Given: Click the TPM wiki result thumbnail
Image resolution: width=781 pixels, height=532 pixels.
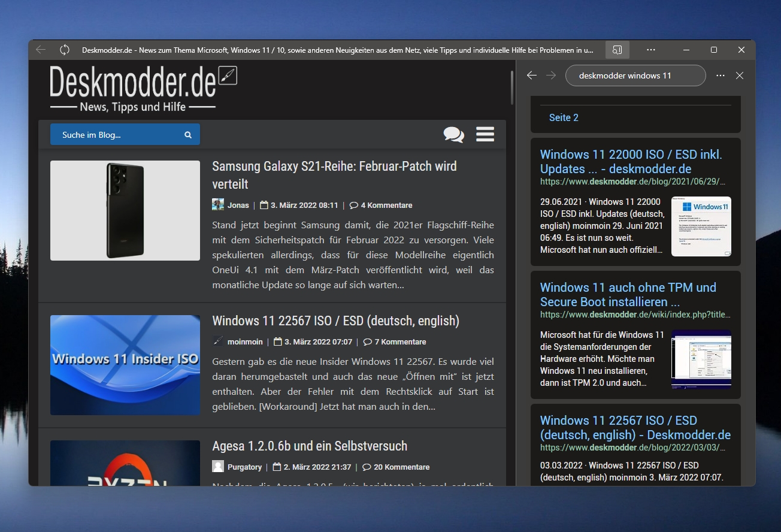Looking at the screenshot, I should click(x=701, y=359).
